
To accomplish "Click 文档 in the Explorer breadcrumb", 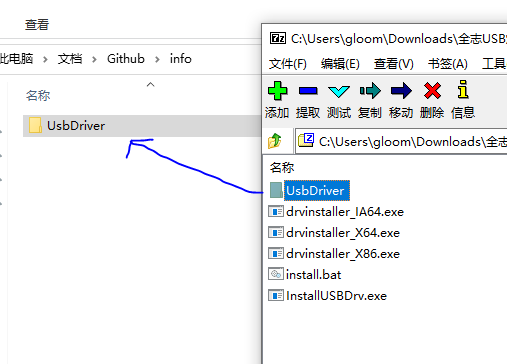I will pos(70,59).
